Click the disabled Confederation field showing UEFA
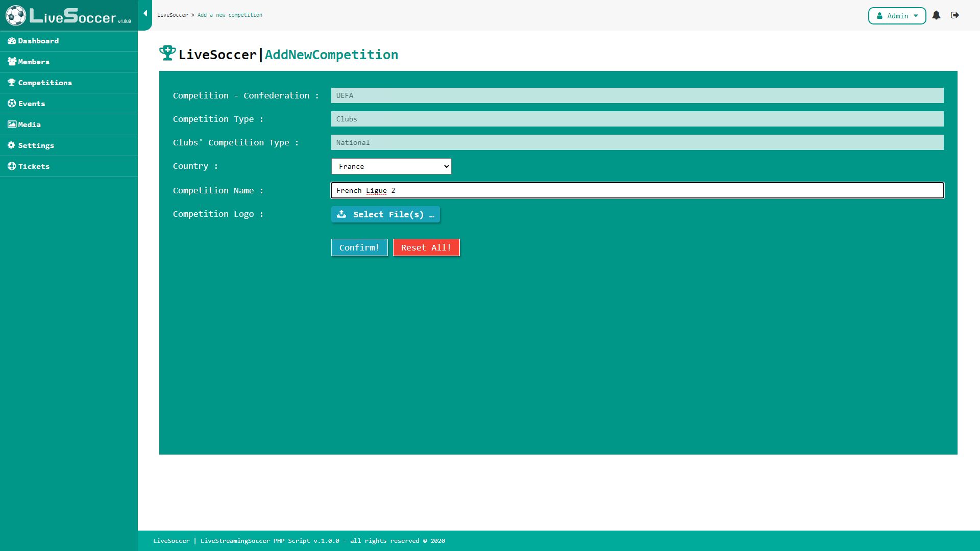The height and width of the screenshot is (551, 980). tap(637, 95)
